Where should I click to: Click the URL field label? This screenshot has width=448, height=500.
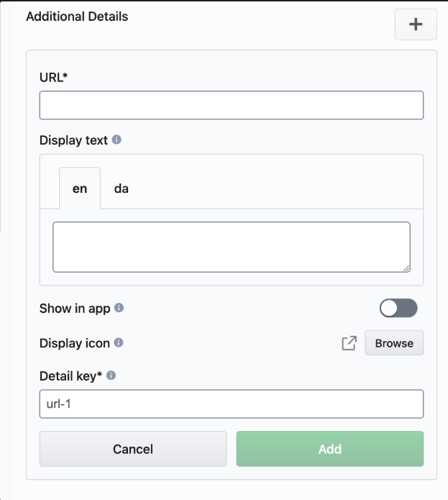coord(52,78)
